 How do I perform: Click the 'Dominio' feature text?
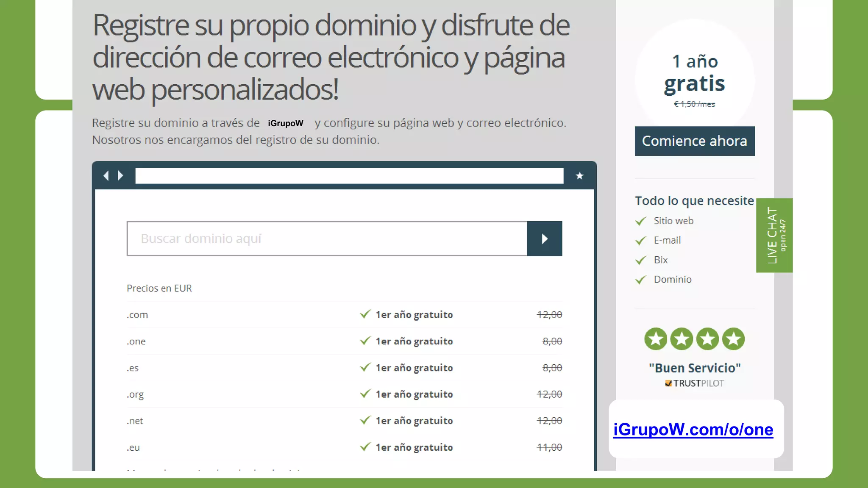click(x=673, y=279)
